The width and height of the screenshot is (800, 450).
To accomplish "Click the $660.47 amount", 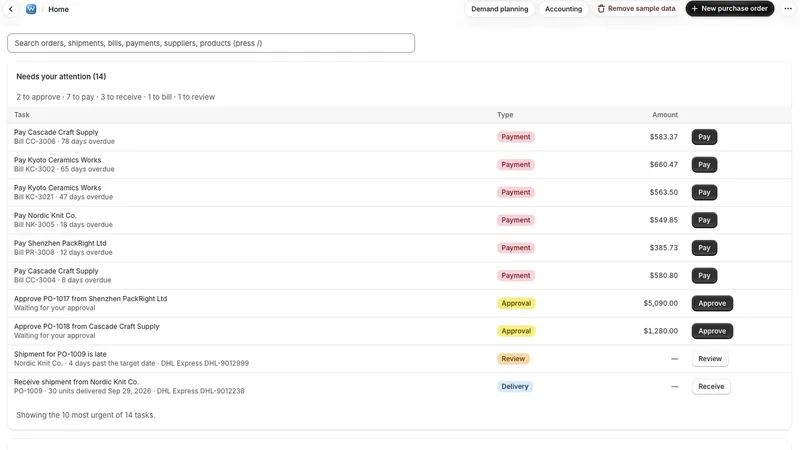I will (x=663, y=164).
